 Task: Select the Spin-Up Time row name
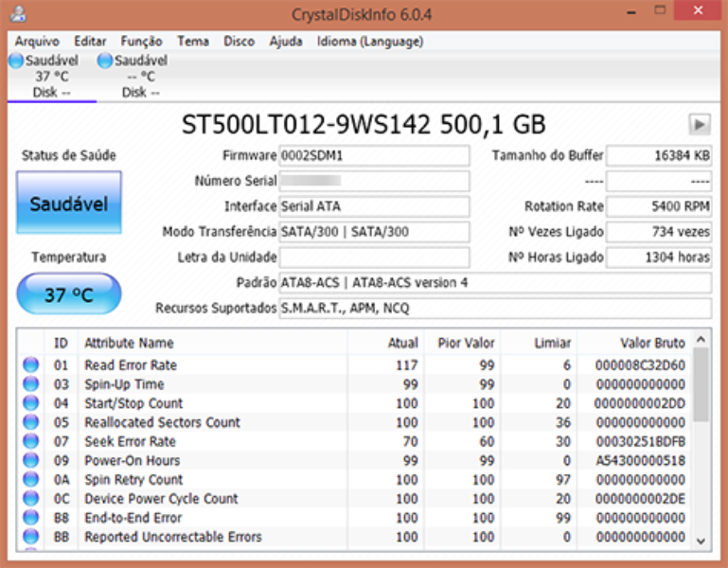point(124,384)
